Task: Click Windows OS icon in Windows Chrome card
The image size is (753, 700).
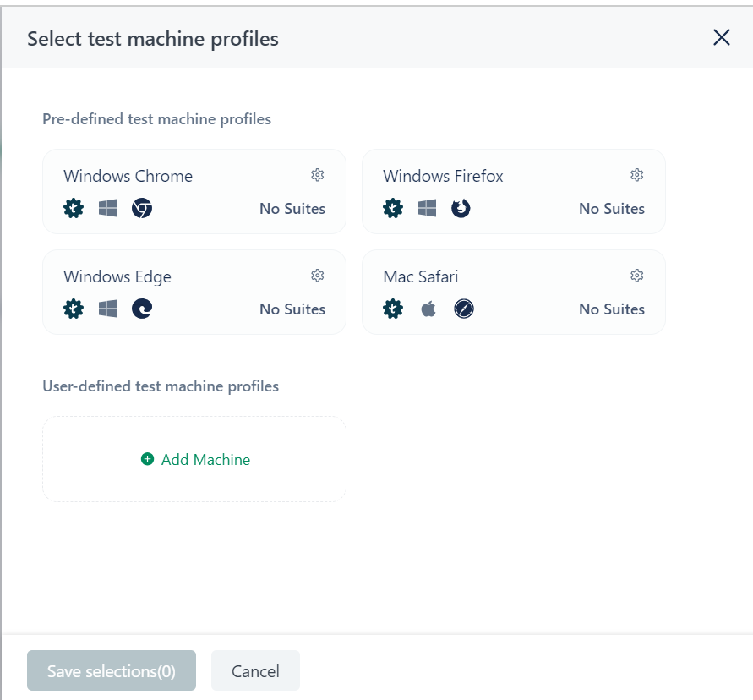Action: (x=107, y=208)
